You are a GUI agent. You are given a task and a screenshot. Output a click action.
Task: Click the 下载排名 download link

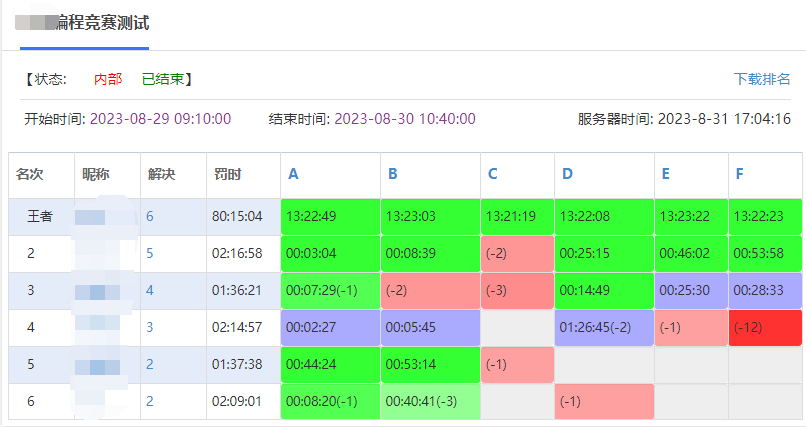(762, 79)
